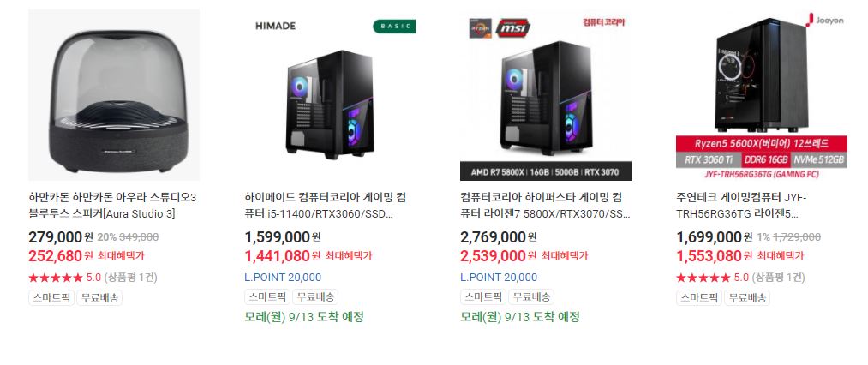Click the MSI logo on third product
Viewport: 868px width, 365px height.
[512, 28]
